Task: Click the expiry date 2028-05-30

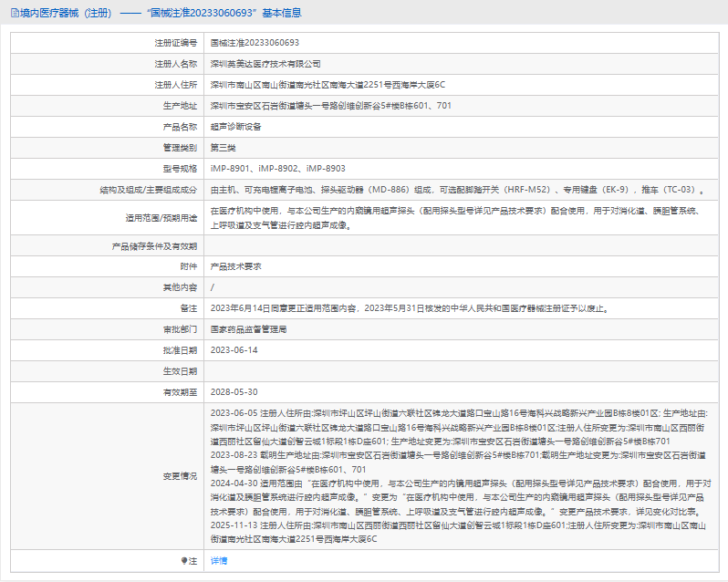Action: click(234, 391)
